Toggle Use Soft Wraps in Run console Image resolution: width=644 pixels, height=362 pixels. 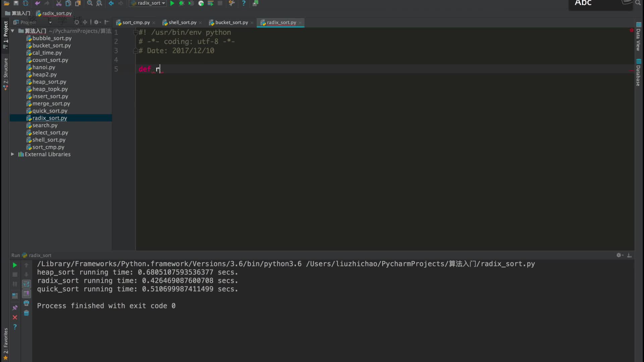coord(26,284)
